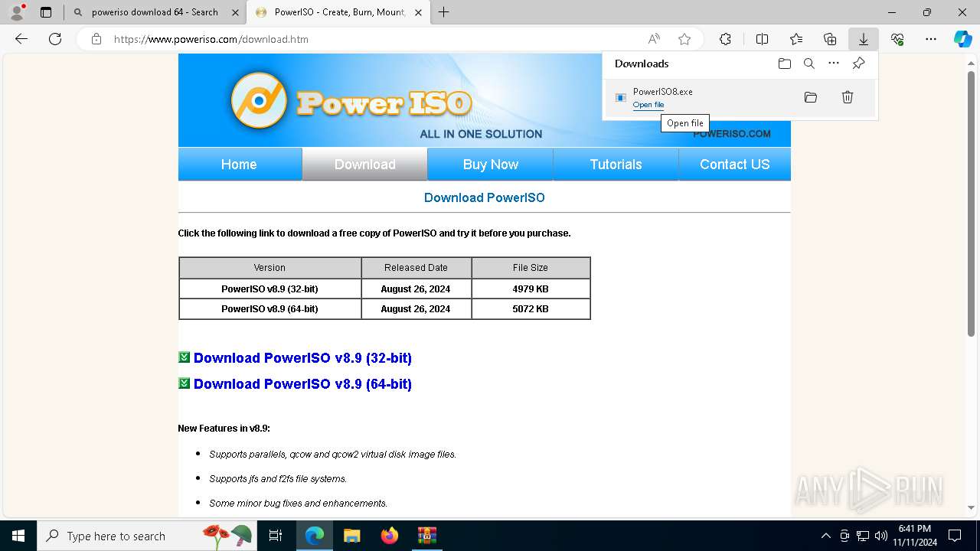This screenshot has height=551, width=980.
Task: Click the address bar URL field
Action: click(x=374, y=39)
